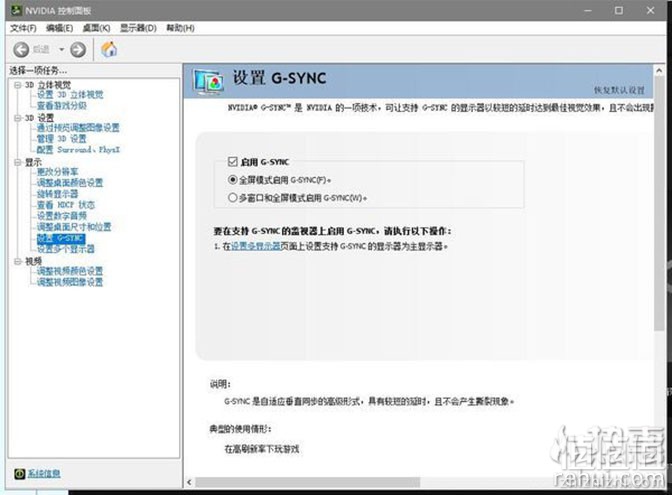672x495 pixels.
Task: Click the vertical scrollbar thumb
Action: (x=660, y=204)
